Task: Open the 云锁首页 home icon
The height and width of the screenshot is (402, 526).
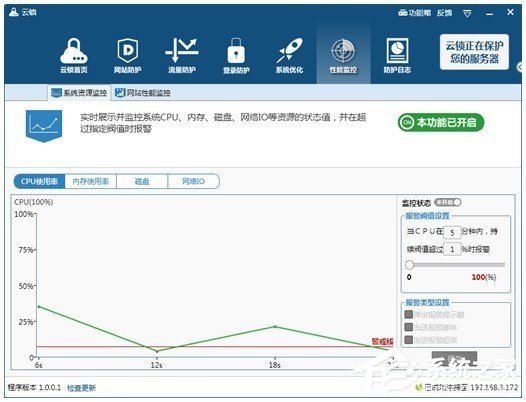Action: click(x=74, y=55)
